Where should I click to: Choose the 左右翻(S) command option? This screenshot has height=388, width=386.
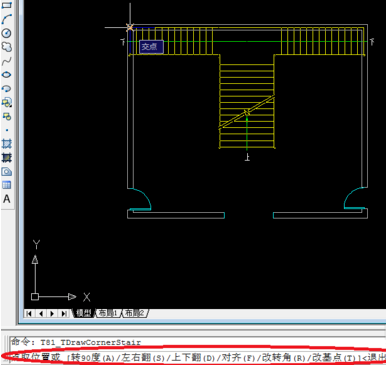point(143,358)
